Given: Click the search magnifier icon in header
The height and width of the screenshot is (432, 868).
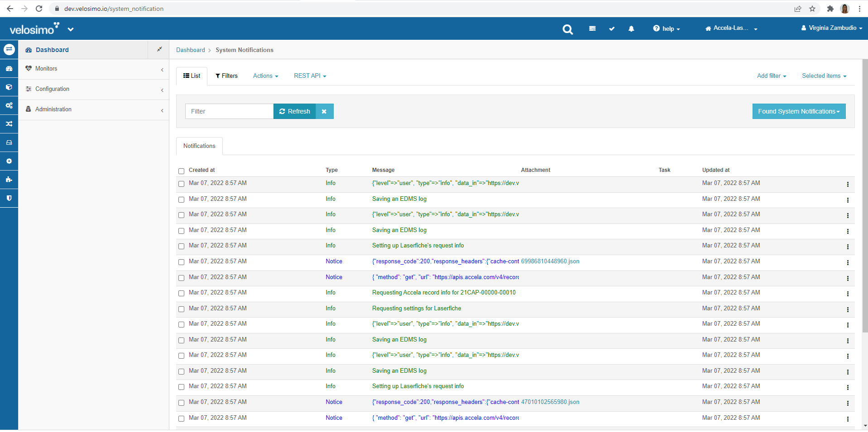Looking at the screenshot, I should coord(567,29).
